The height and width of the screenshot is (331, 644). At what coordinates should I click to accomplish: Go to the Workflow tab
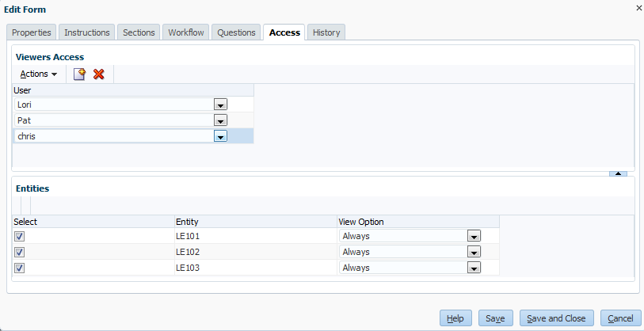186,32
